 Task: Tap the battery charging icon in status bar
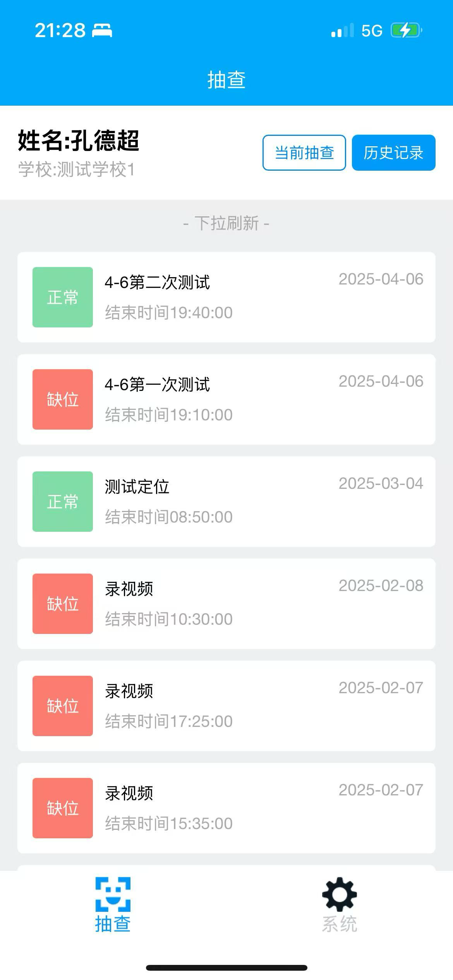[x=406, y=30]
